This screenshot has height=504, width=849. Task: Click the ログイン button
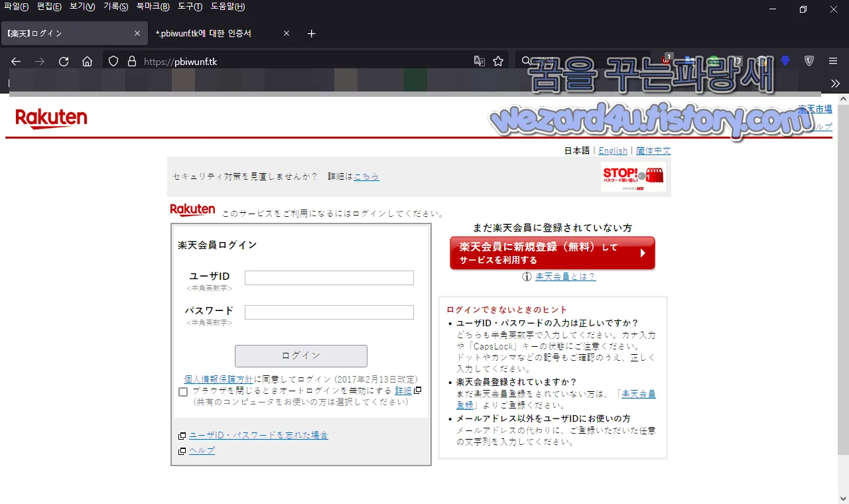click(x=301, y=356)
